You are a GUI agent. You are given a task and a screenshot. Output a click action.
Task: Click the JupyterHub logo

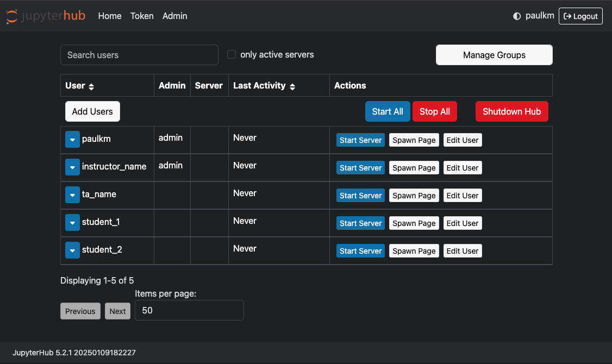[46, 16]
